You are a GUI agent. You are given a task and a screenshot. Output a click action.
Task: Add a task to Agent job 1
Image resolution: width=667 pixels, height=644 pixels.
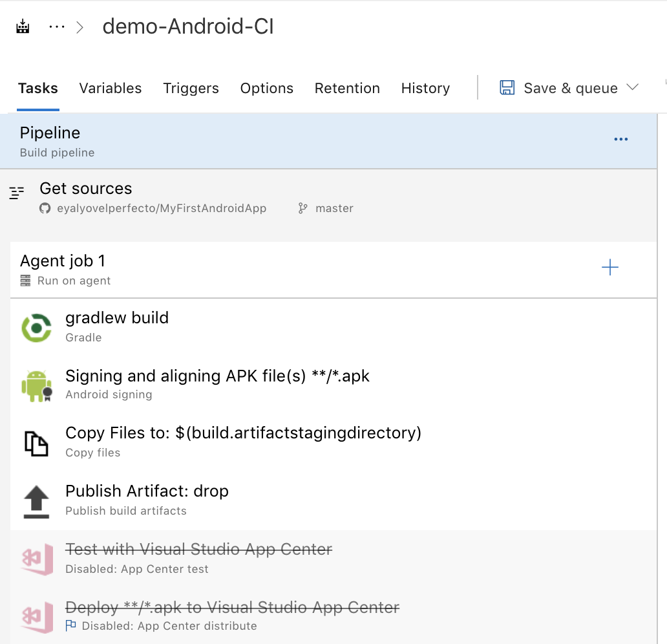610,267
